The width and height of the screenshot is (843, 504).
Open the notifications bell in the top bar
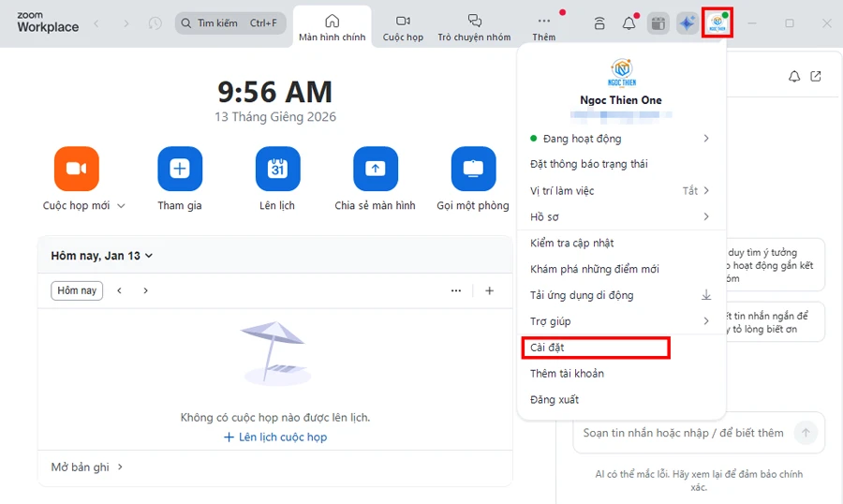[629, 23]
